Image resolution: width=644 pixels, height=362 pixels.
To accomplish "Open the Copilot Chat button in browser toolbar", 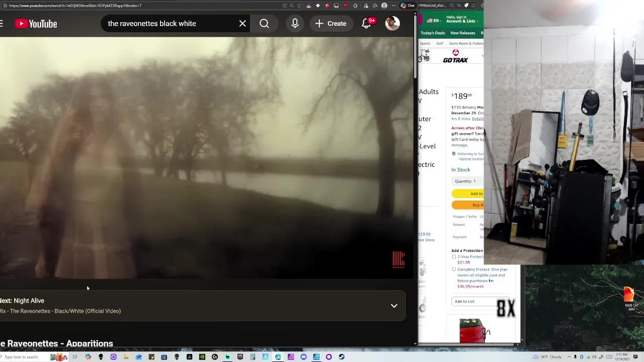I will [x=408, y=6].
